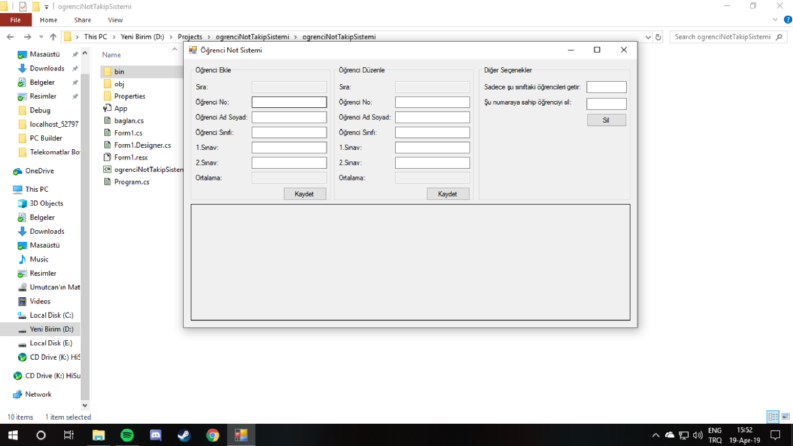
Task: Select 3D Objects in navigation pane
Action: click(x=46, y=203)
